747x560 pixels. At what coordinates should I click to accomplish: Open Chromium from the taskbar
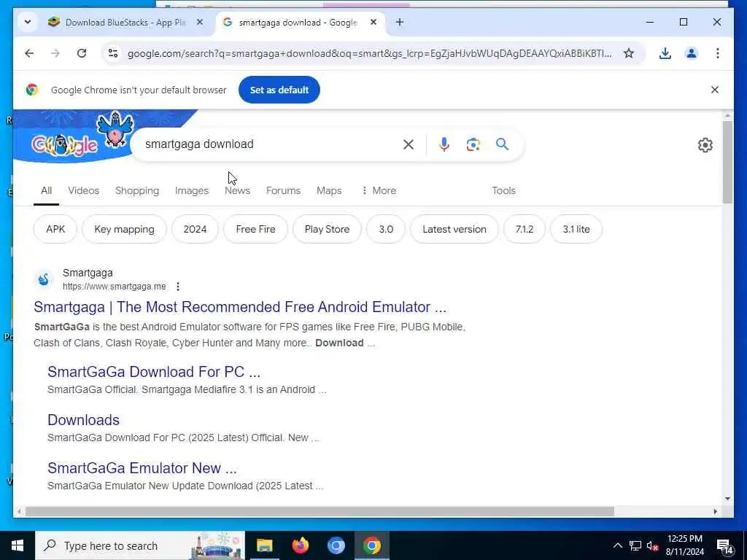tap(336, 545)
